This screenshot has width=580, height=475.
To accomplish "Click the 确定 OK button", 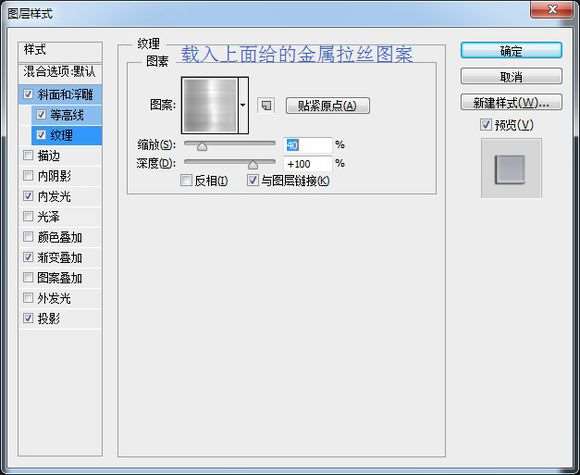I will pos(512,50).
